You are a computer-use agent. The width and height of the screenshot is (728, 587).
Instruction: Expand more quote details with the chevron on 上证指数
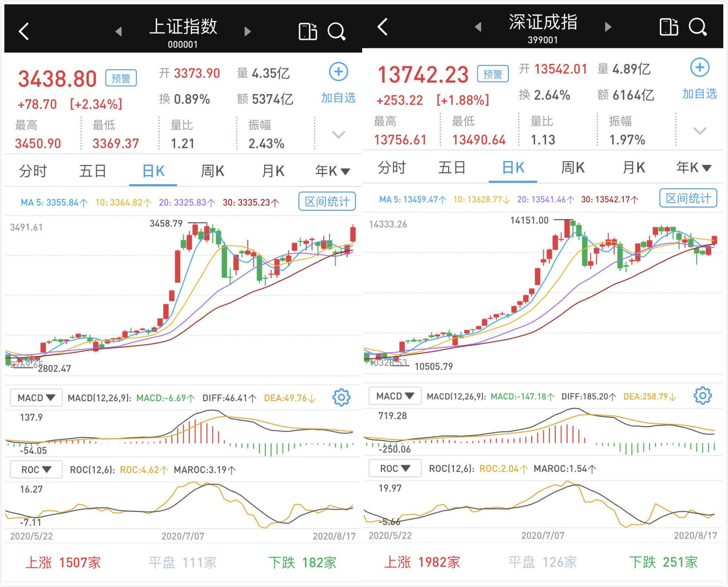338,134
